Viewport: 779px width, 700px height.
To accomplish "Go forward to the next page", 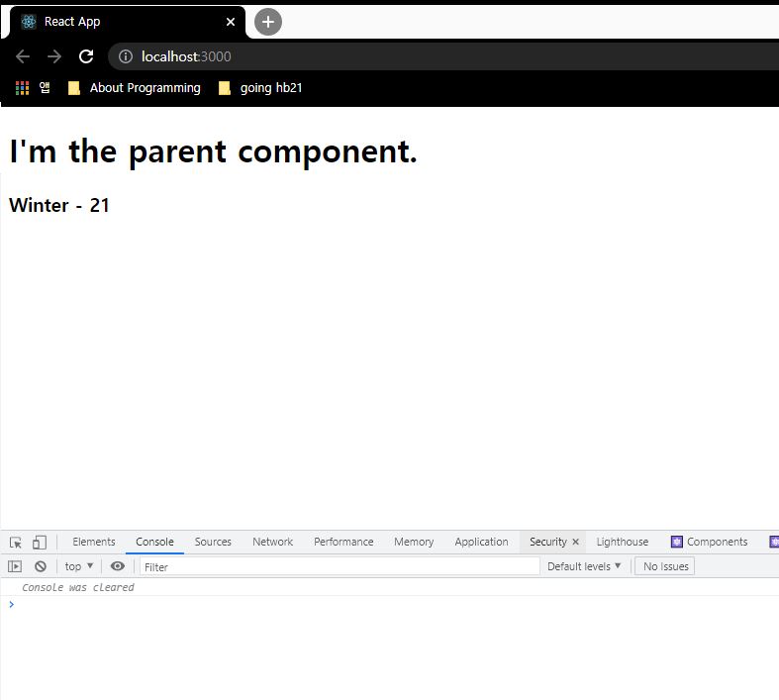I will pos(54,56).
